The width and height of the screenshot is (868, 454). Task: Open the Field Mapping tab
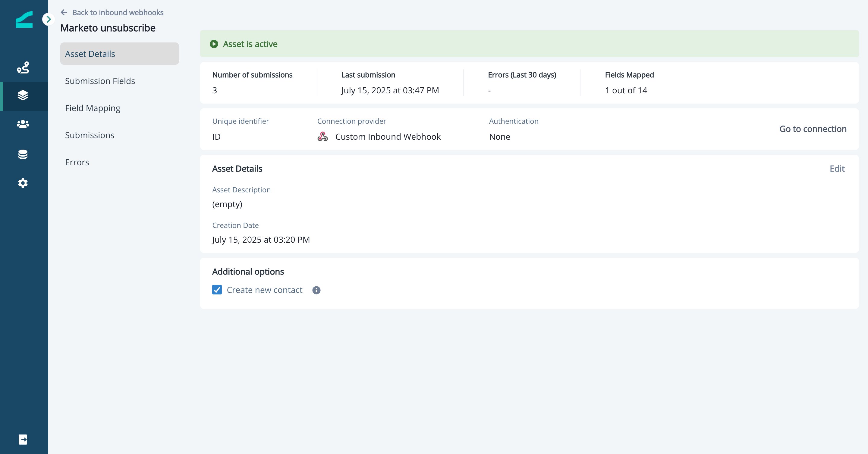tap(92, 108)
